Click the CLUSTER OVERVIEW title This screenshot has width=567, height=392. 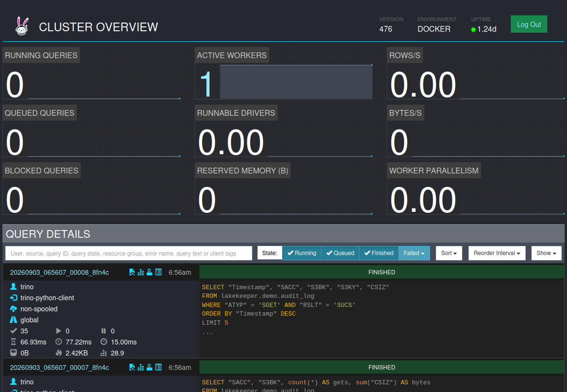pos(99,27)
